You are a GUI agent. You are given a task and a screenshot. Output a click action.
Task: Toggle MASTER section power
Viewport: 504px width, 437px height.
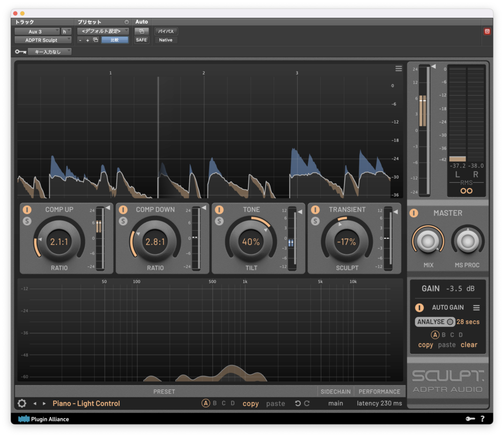click(413, 213)
